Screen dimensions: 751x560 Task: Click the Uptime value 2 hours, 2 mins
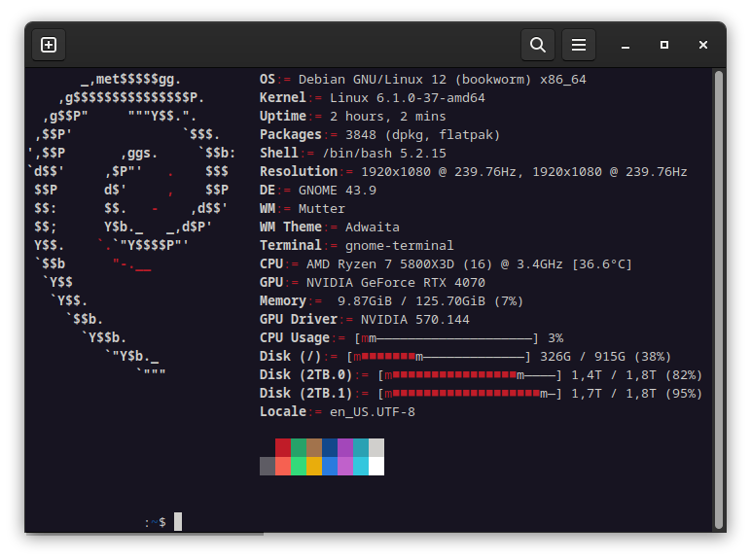point(387,117)
